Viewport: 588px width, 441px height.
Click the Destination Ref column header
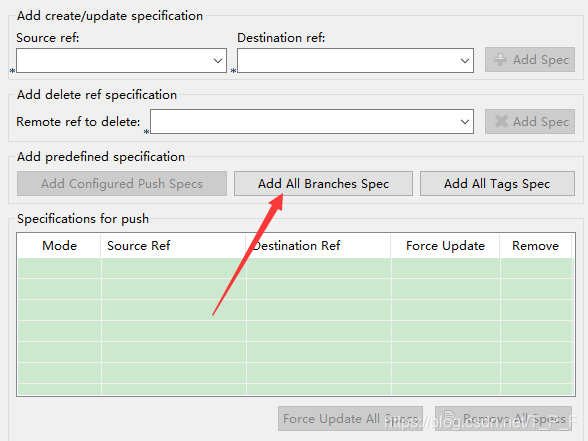click(x=318, y=246)
